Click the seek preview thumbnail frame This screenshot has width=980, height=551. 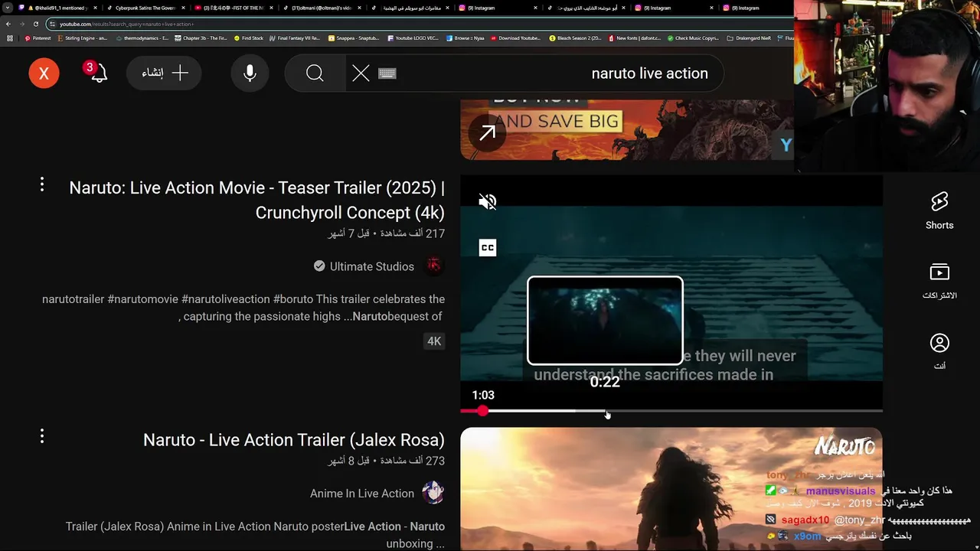pyautogui.click(x=605, y=321)
